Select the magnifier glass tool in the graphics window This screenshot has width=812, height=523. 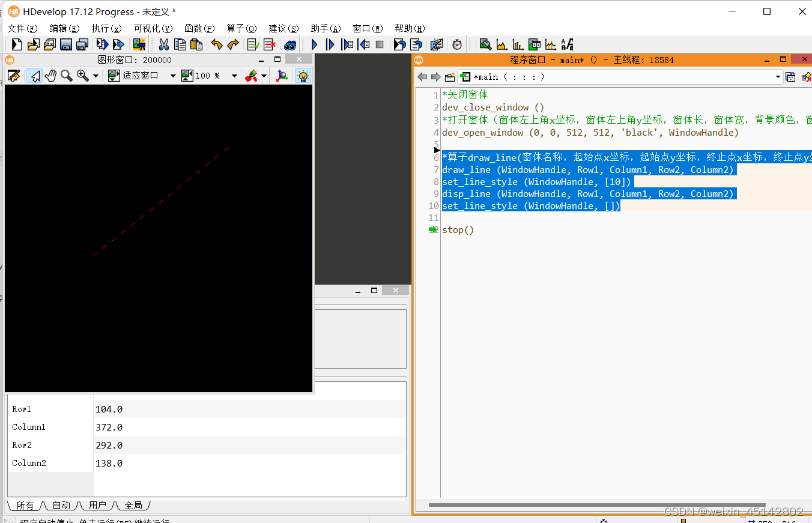pyautogui.click(x=67, y=76)
